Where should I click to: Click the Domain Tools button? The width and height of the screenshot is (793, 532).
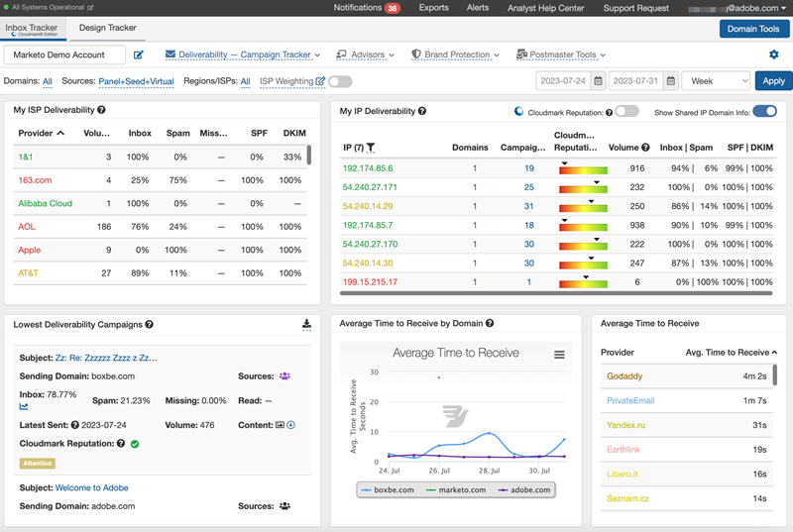point(753,29)
